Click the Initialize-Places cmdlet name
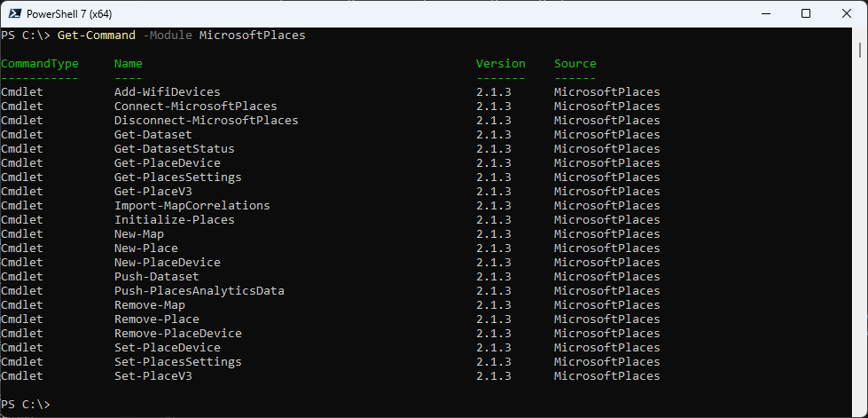868x418 pixels. tap(174, 220)
